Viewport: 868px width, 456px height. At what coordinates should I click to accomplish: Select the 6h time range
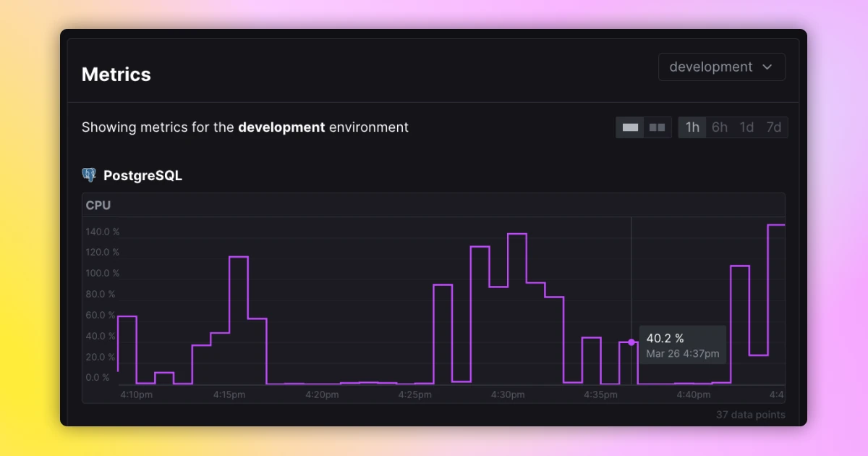point(720,127)
